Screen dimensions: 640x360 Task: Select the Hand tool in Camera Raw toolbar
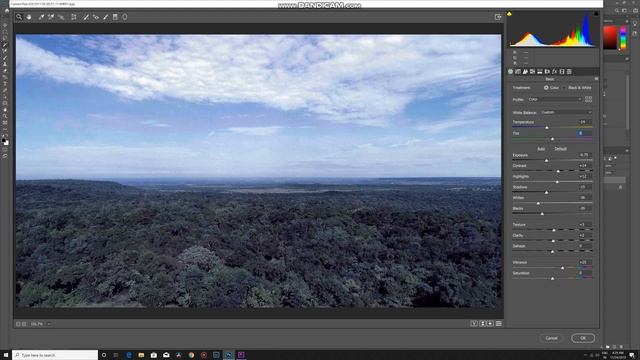pos(29,17)
